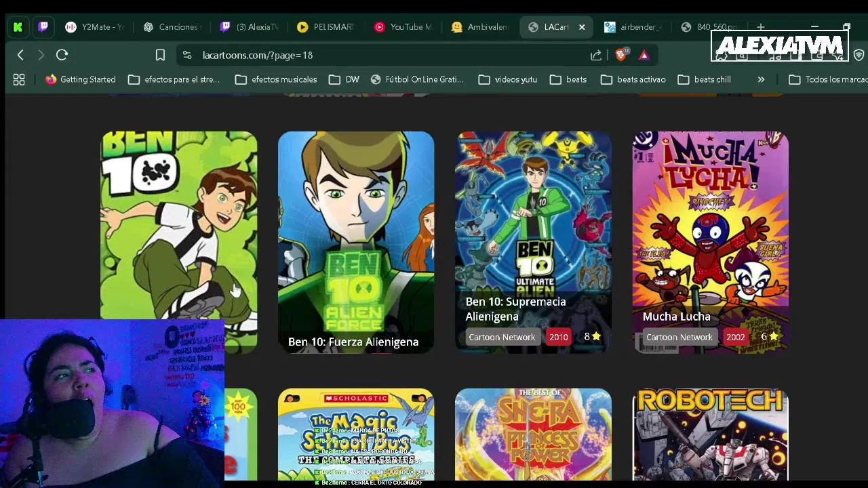Click the 2010 year badge

[559, 337]
